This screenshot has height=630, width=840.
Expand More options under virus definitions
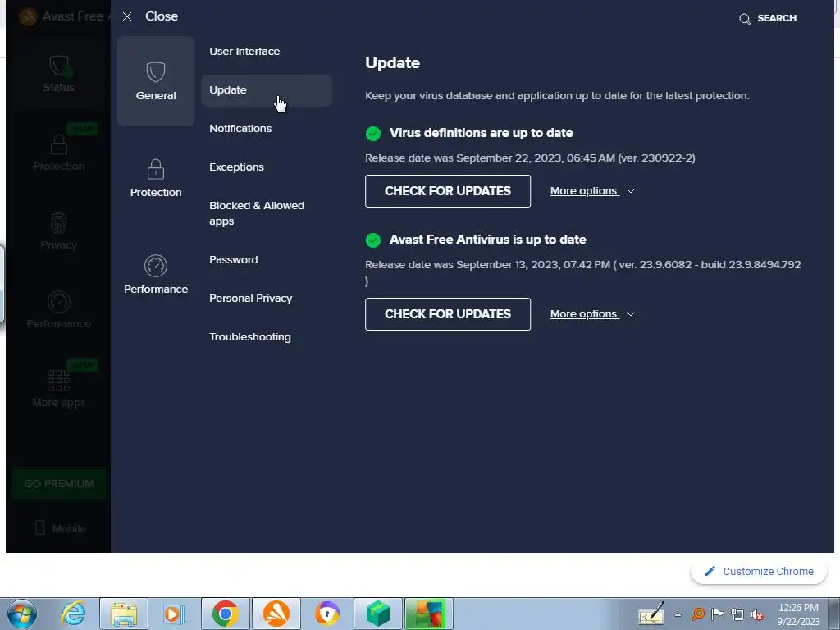592,191
